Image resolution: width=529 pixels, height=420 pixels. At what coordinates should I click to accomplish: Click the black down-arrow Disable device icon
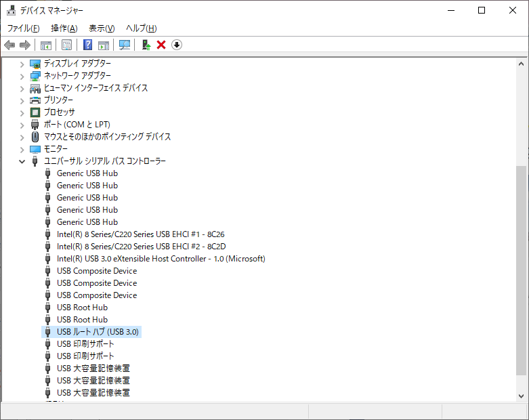[177, 45]
